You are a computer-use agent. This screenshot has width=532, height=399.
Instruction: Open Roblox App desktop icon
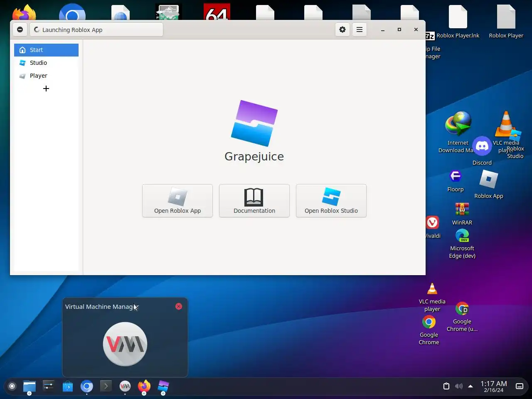[x=489, y=185]
